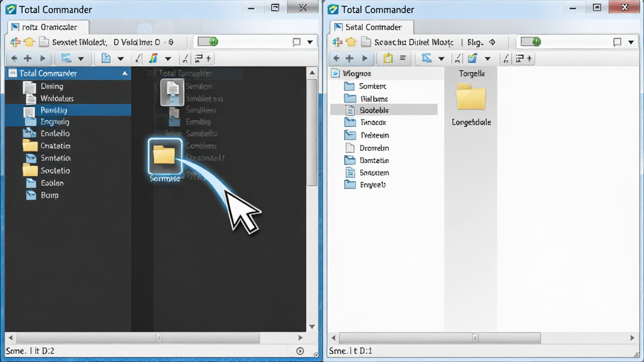
Task: Click the back arrow in right window toolbar
Action: 336,58
